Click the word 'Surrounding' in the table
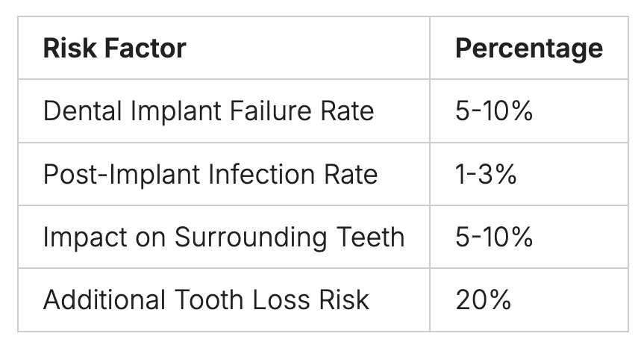Screen dimensions: 644x351 [250, 237]
